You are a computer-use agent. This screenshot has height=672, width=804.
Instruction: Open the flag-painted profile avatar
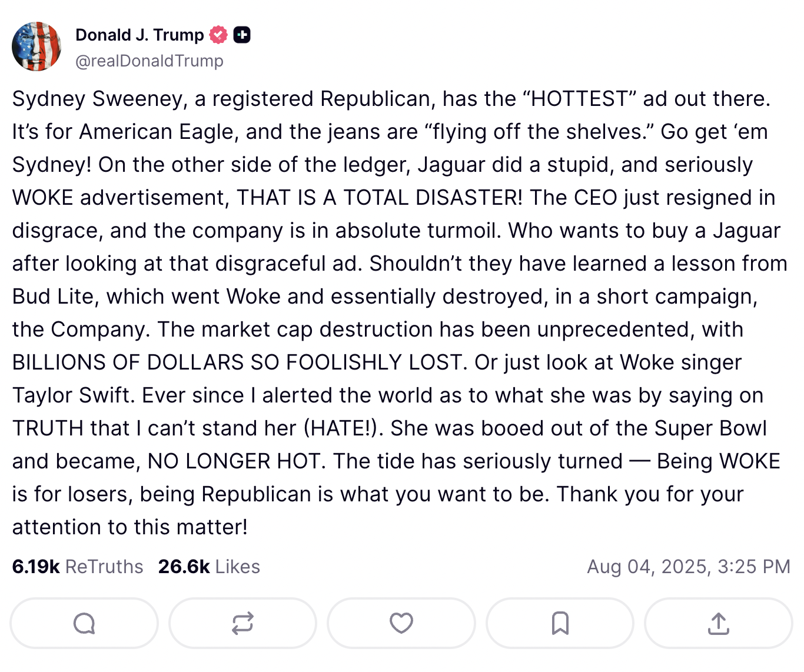pyautogui.click(x=36, y=46)
